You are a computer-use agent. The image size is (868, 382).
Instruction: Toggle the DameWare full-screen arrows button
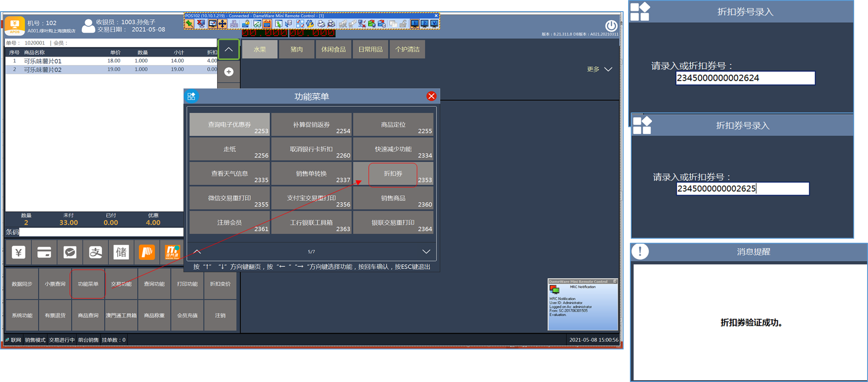[x=222, y=24]
